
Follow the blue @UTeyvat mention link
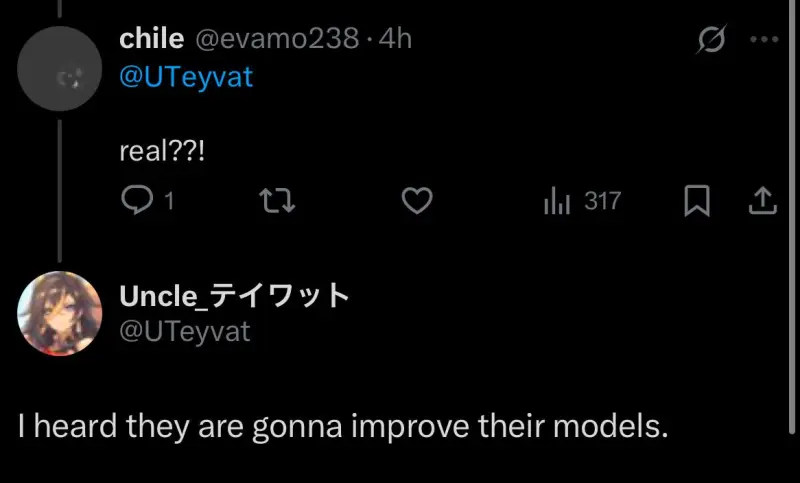(186, 77)
